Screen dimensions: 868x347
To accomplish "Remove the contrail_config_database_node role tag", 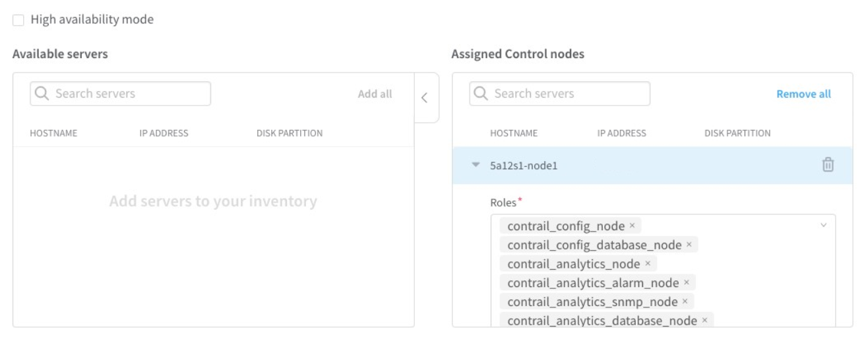I will 689,245.
